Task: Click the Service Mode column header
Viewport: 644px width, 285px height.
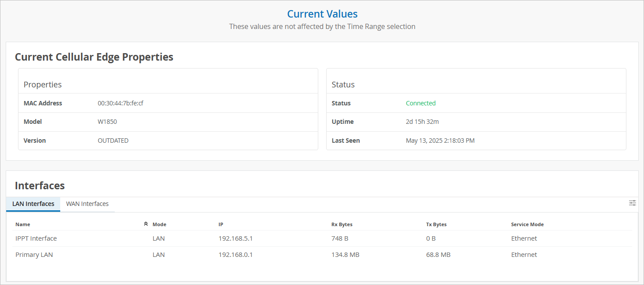Action: [x=527, y=224]
